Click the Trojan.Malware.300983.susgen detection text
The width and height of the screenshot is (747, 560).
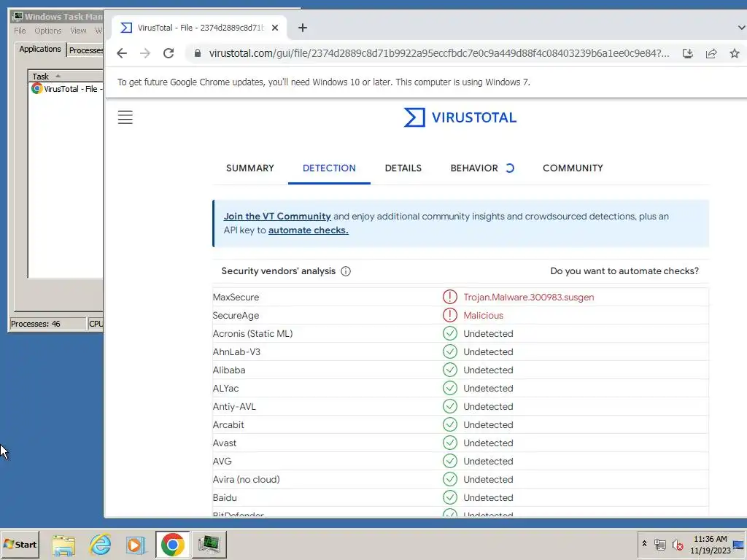(528, 297)
